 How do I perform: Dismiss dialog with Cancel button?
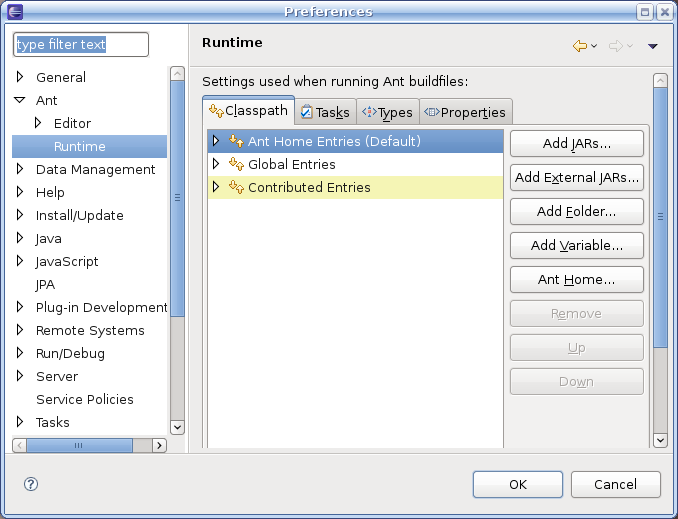616,484
